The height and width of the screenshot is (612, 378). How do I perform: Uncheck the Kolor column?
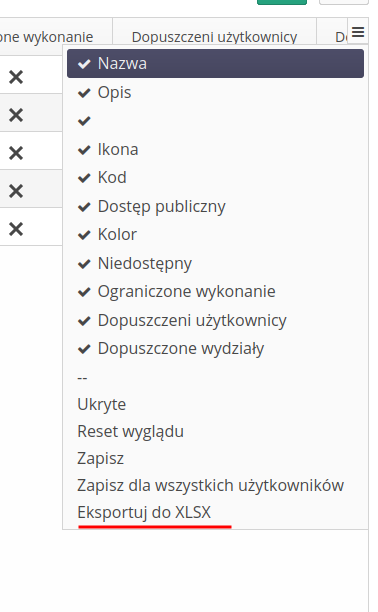coord(215,235)
